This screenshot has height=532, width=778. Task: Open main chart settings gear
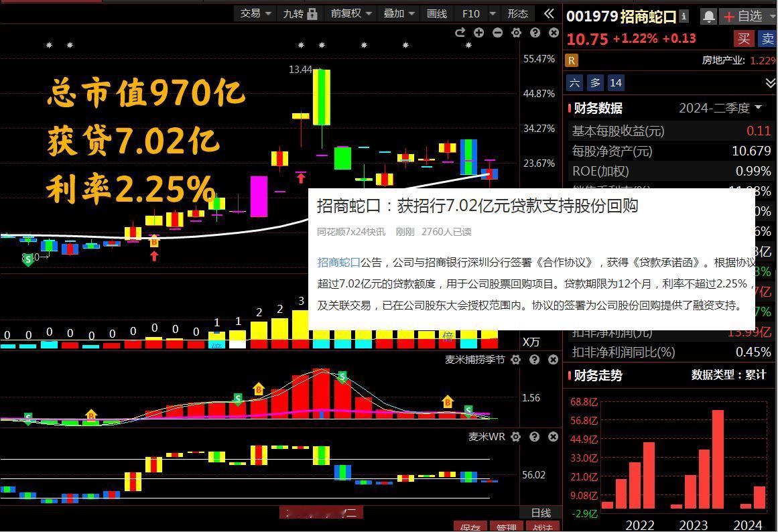click(517, 33)
